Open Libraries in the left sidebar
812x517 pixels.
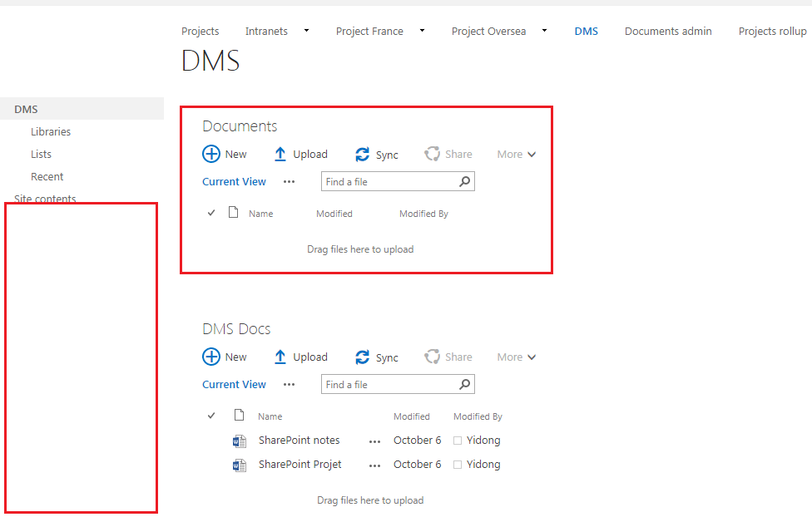[50, 131]
